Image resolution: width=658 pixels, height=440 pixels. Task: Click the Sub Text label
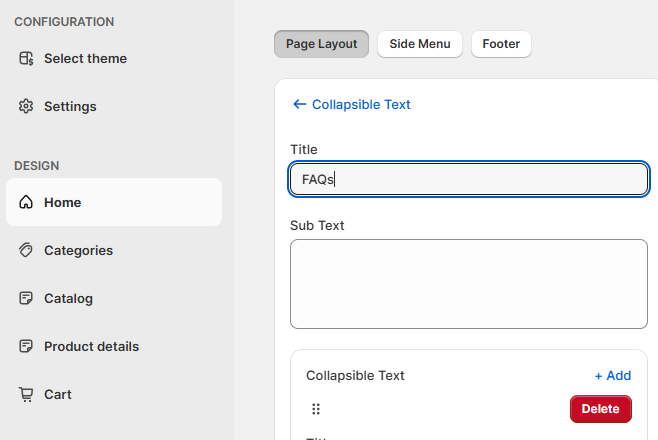click(x=317, y=225)
